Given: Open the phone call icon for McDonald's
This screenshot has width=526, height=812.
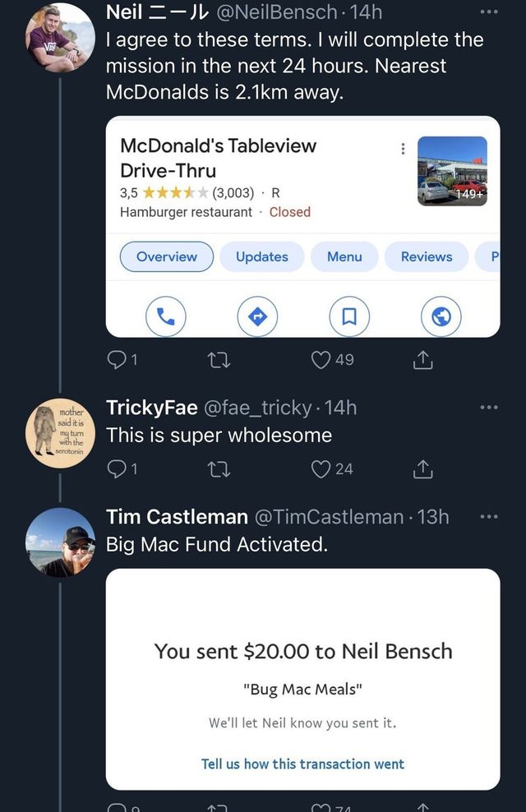Looking at the screenshot, I should coord(166,316).
